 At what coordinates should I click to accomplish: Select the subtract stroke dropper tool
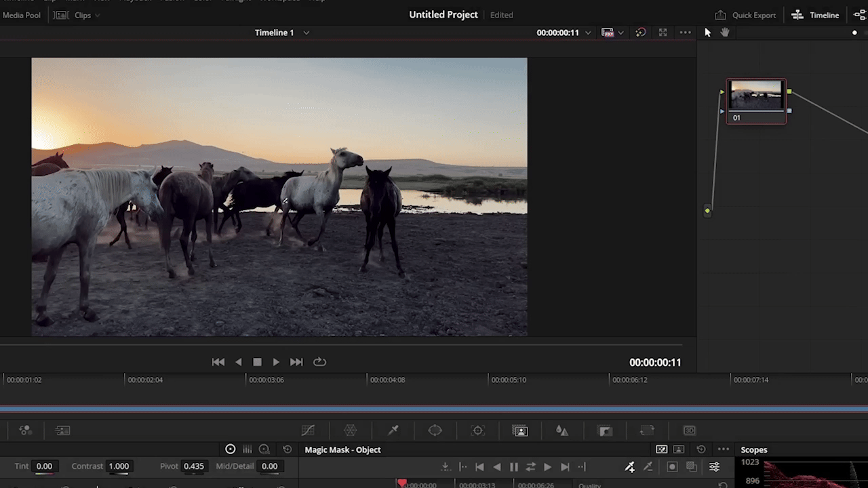648,467
